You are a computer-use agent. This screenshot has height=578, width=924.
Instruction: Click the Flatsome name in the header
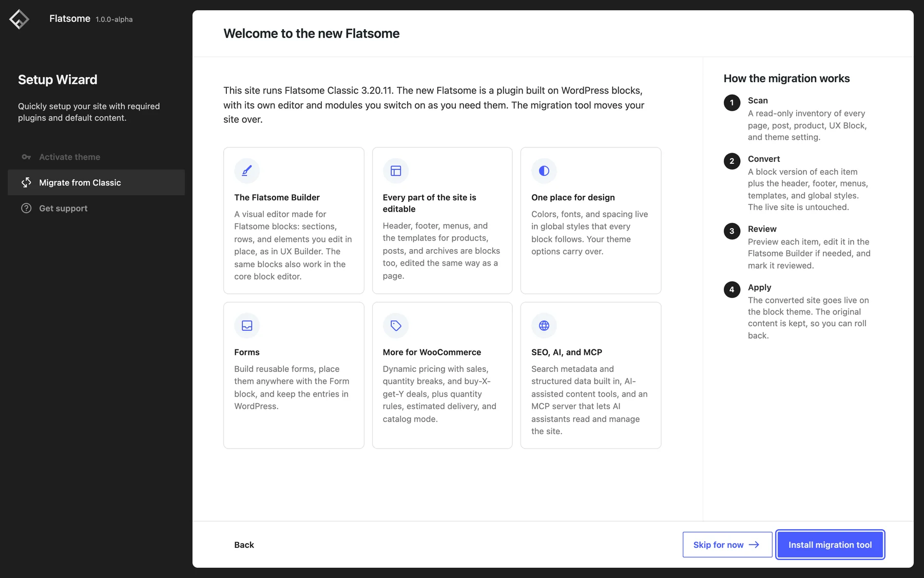[x=70, y=18]
